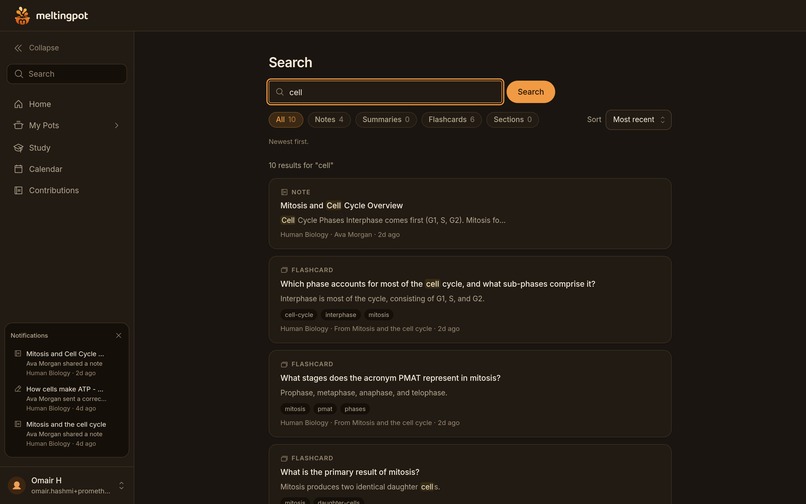Click the NOTE type icon on first result

tap(284, 192)
